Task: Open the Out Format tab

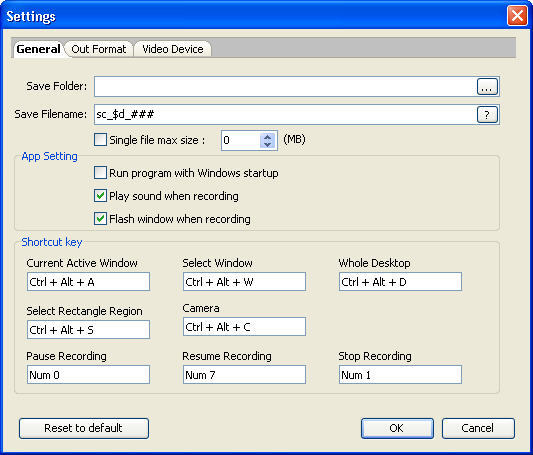Action: click(99, 49)
